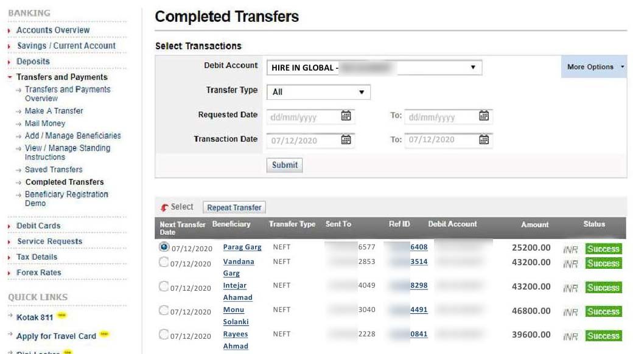Image resolution: width=644 pixels, height=354 pixels.
Task: Open calendar for Transaction Date To field
Action: (x=484, y=139)
